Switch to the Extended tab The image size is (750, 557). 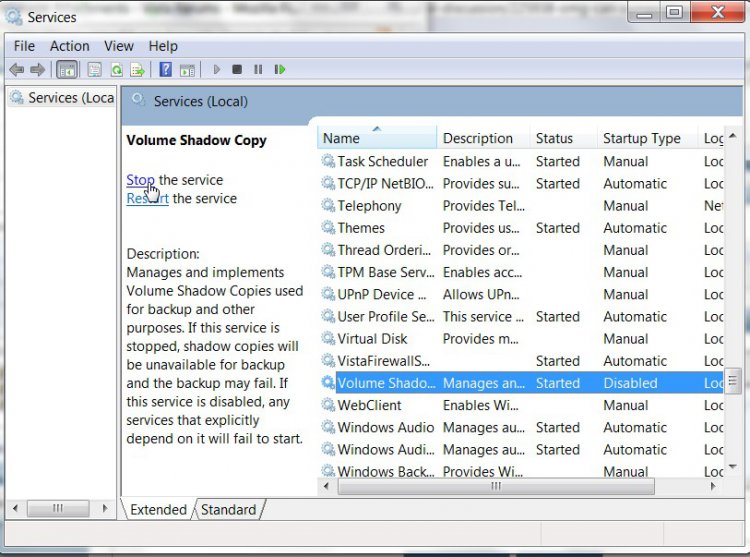158,510
